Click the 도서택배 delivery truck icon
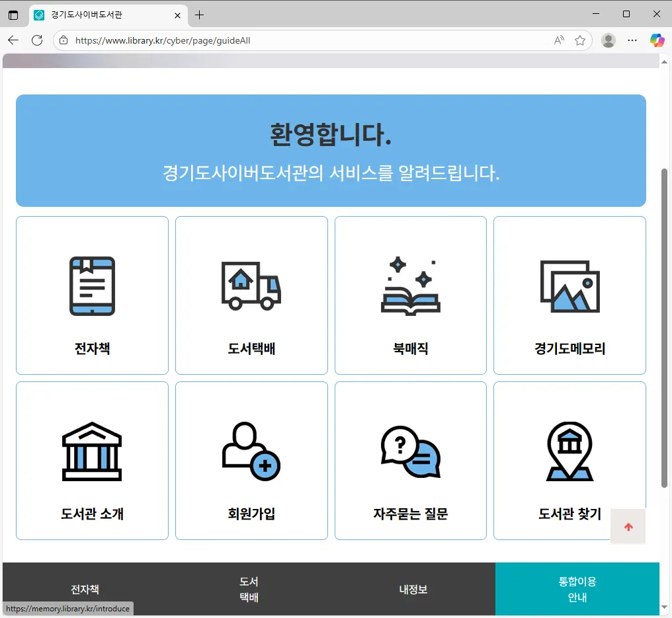The height and width of the screenshot is (618, 672). (x=251, y=286)
